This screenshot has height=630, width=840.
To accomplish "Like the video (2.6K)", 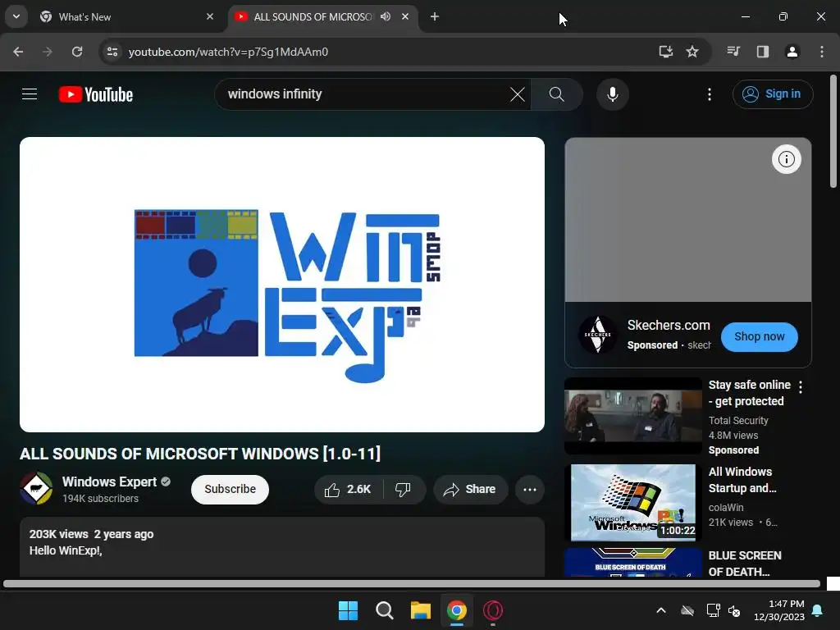I will click(348, 489).
